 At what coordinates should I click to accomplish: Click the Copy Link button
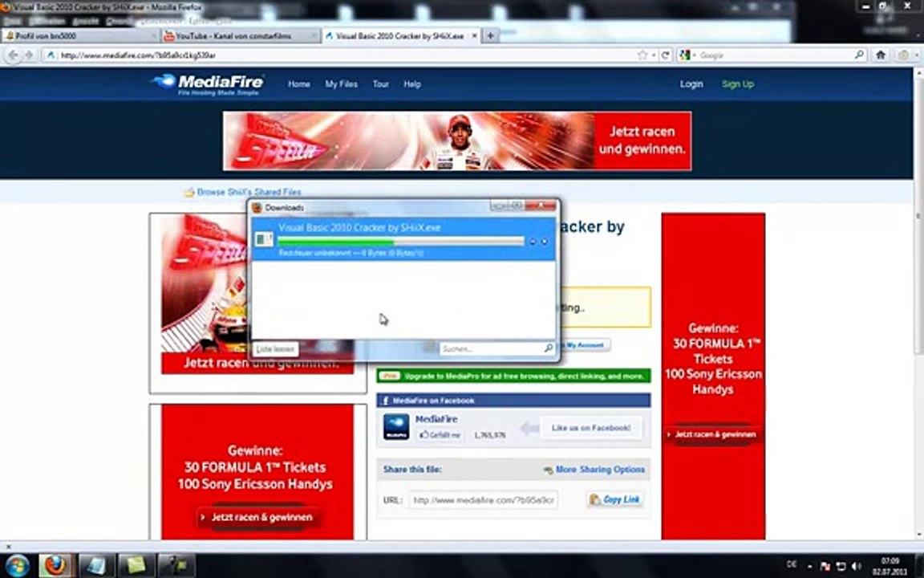point(615,499)
